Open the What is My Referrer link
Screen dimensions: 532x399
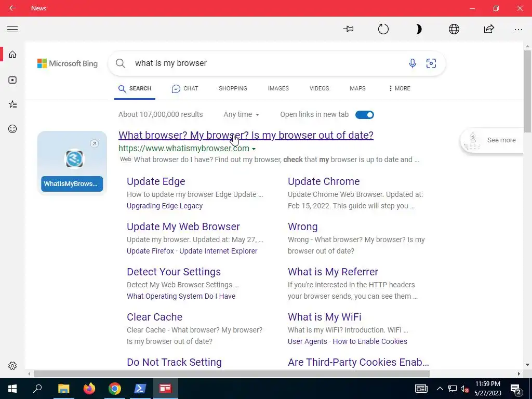(333, 272)
